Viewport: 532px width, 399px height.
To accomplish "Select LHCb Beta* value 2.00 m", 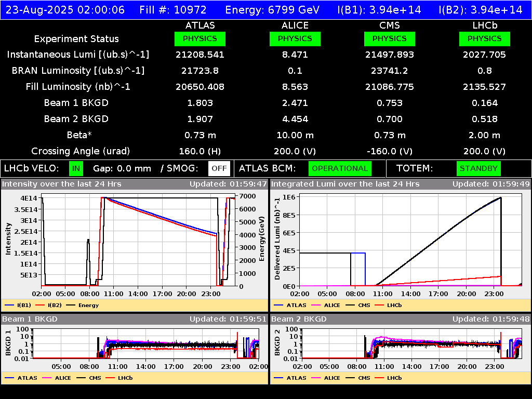I will pos(485,135).
